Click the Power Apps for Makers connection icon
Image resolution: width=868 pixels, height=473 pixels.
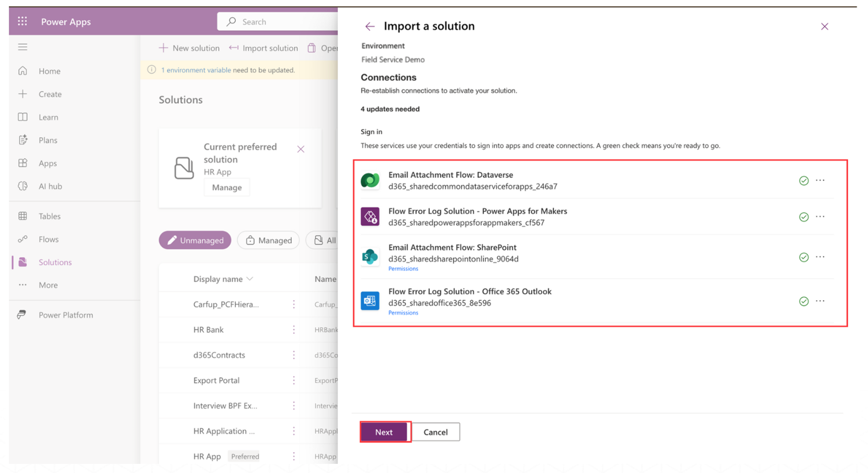click(x=370, y=217)
